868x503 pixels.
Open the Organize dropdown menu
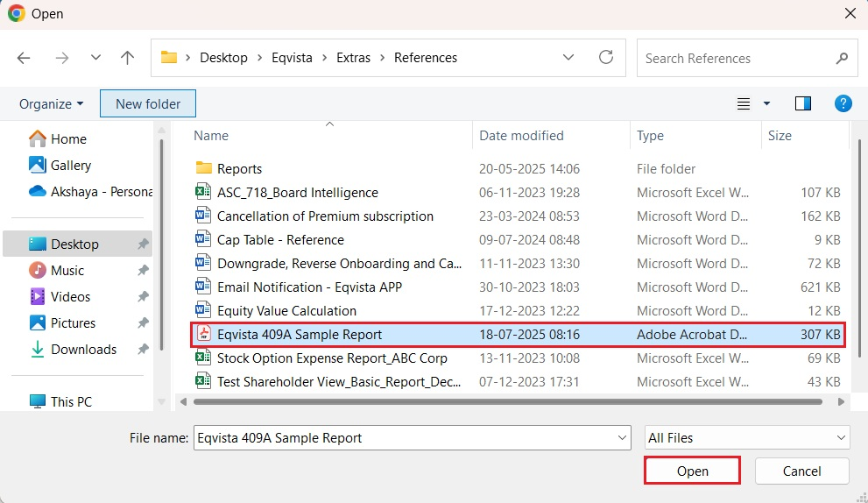52,103
